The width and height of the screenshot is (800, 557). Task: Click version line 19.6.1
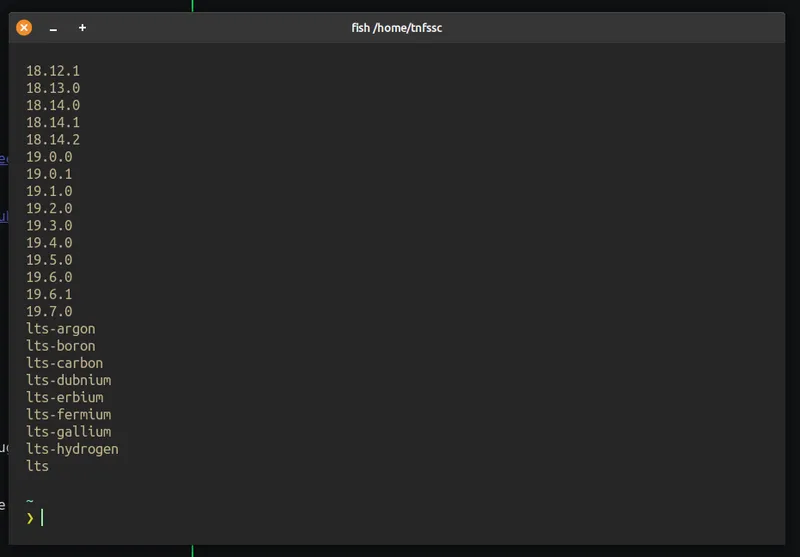[x=49, y=294]
